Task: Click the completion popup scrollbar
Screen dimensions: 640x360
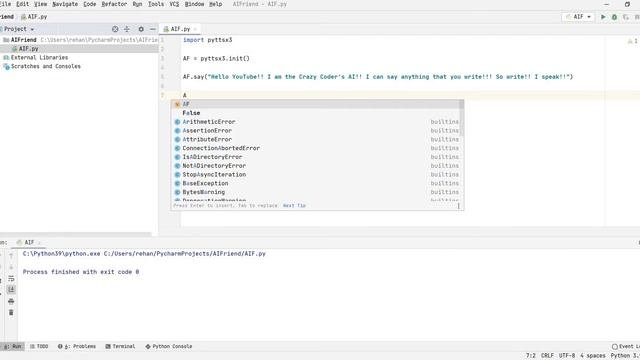Action: point(462,118)
